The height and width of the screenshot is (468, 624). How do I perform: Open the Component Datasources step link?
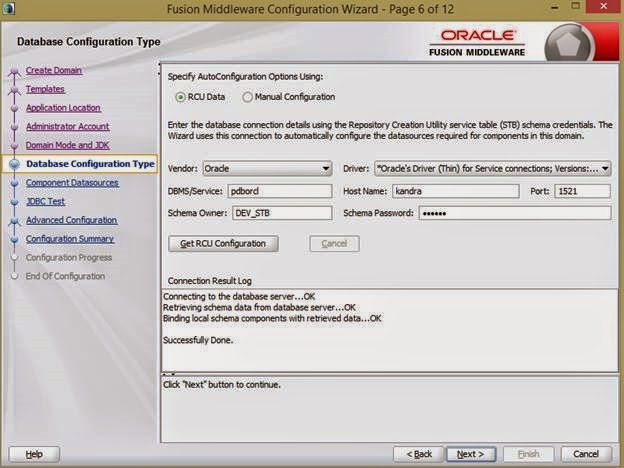[x=72, y=183]
